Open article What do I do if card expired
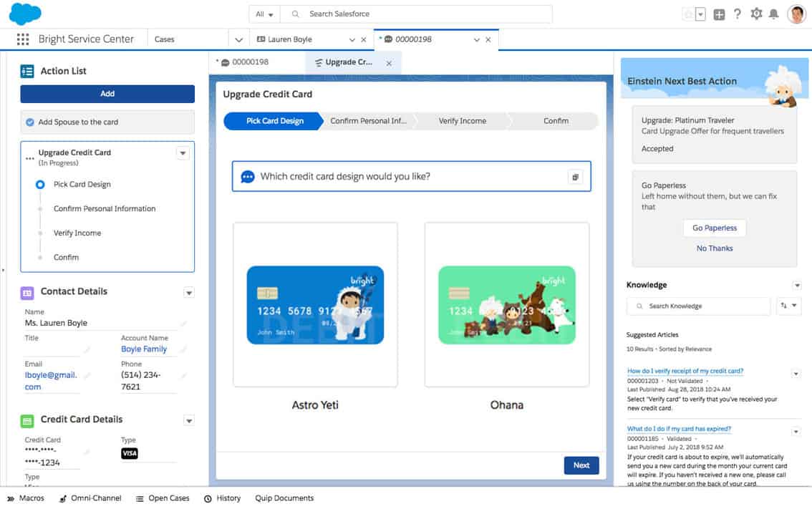 679,429
